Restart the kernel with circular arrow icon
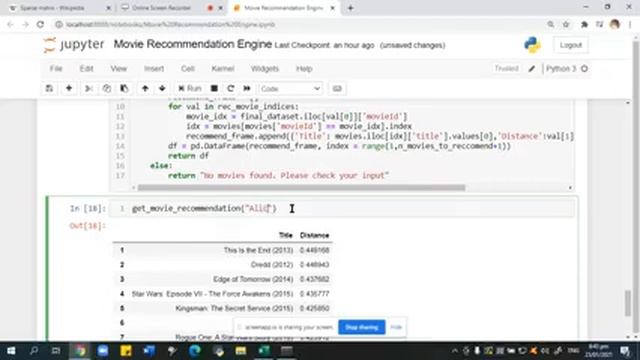The height and width of the screenshot is (360, 640). coord(231,89)
